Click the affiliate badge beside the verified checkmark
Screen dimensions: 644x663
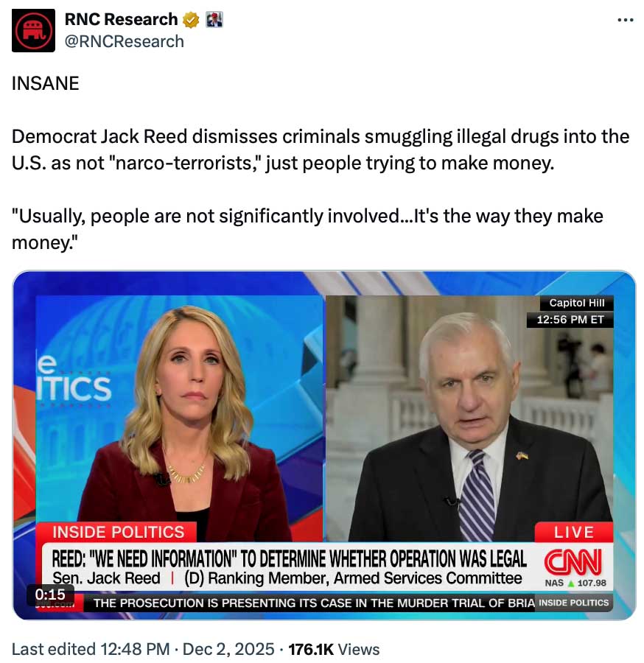(214, 20)
